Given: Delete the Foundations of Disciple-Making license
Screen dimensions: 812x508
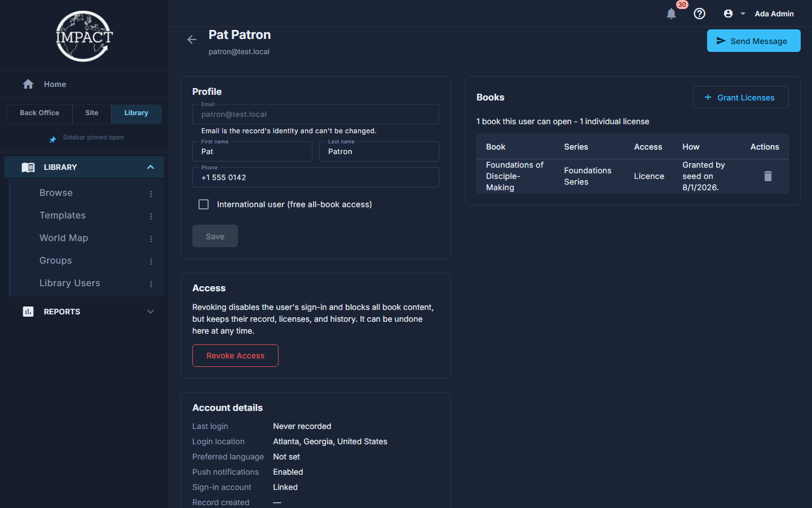Looking at the screenshot, I should (x=767, y=176).
